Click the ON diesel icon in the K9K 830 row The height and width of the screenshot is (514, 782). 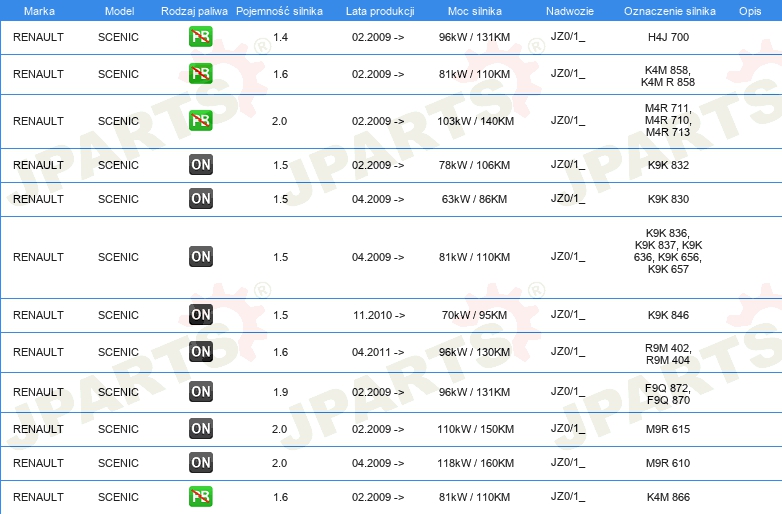pyautogui.click(x=200, y=198)
